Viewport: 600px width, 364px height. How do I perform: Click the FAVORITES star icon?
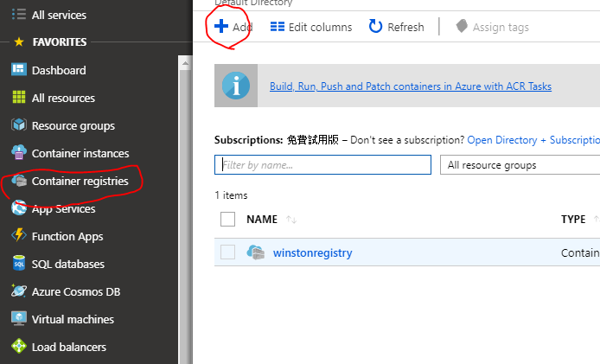click(19, 42)
